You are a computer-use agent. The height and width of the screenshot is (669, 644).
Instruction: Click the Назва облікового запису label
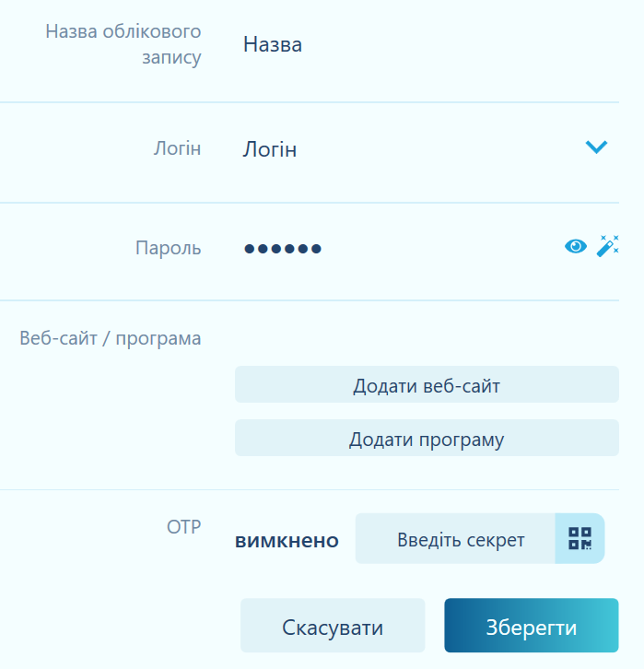123,44
